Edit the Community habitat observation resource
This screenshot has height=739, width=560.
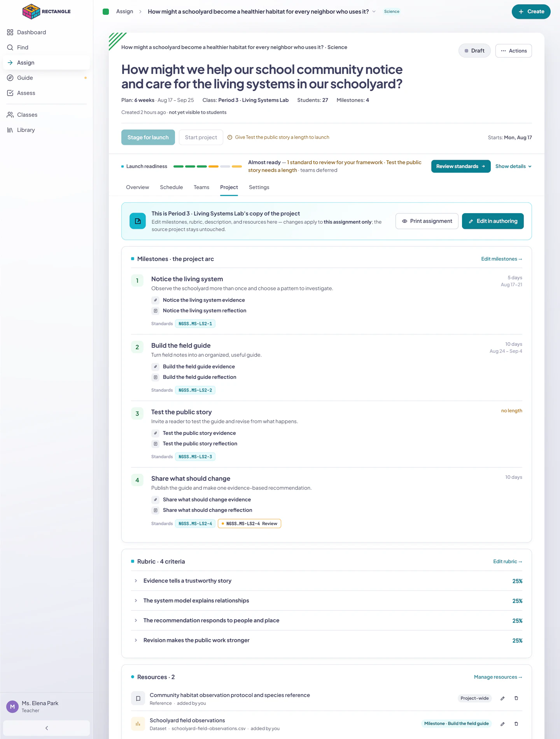[x=502, y=699]
